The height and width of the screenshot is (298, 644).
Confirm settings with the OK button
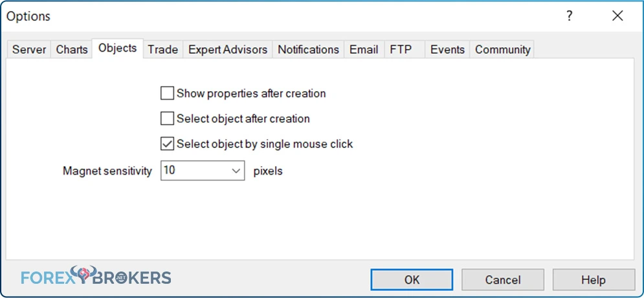(x=412, y=280)
